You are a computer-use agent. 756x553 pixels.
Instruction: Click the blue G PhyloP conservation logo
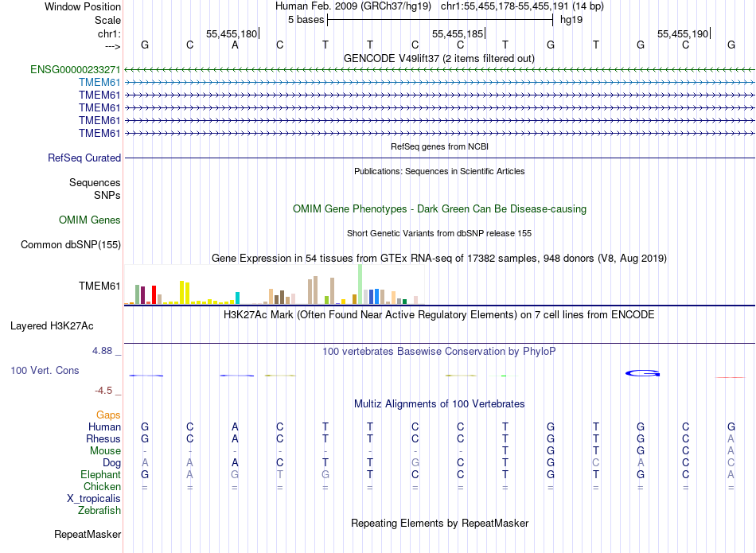[643, 373]
